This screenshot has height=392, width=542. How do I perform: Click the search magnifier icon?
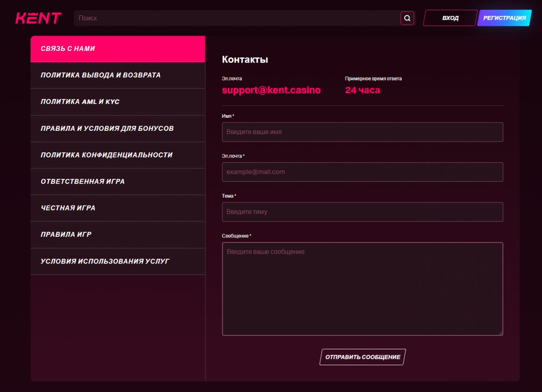pyautogui.click(x=407, y=18)
